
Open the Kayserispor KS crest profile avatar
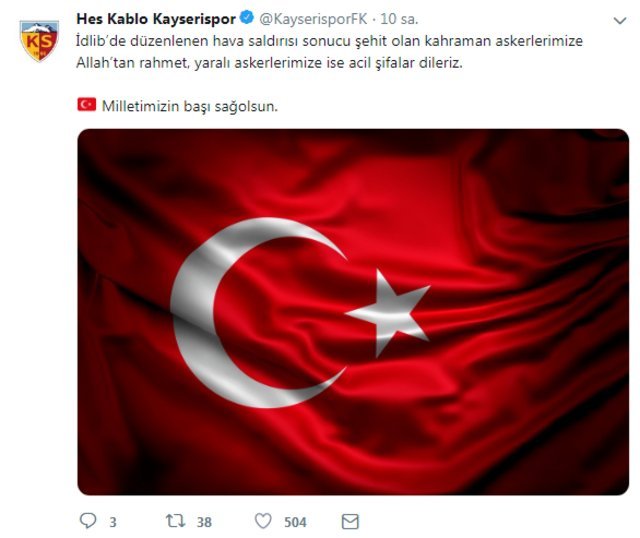(x=39, y=41)
